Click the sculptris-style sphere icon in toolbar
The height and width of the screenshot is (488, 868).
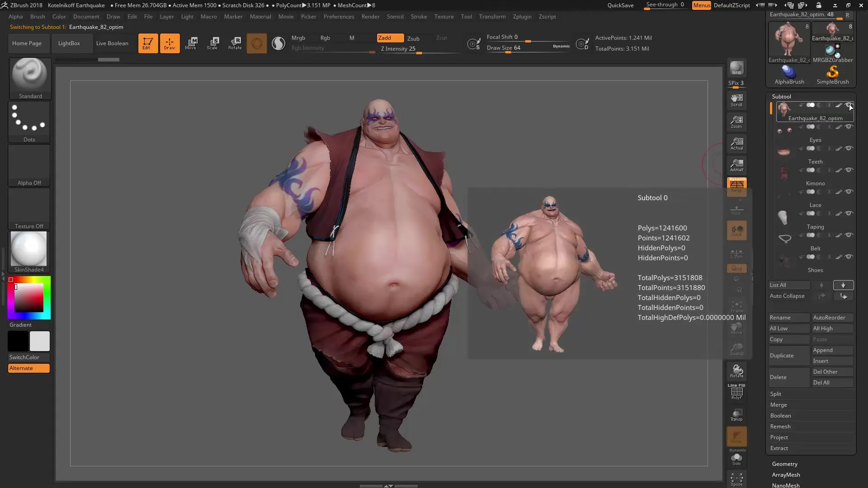[x=256, y=43]
